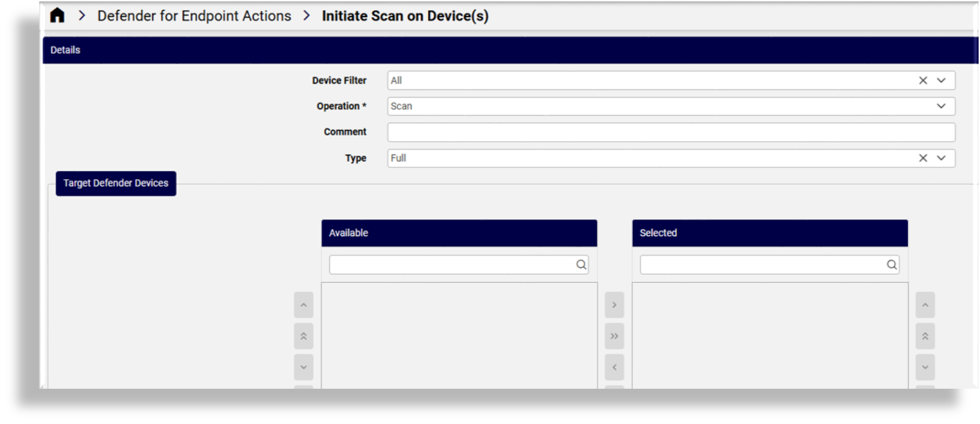Viewport: 980px width, 424px height.
Task: Select the Target Defender Devices tab
Action: click(116, 183)
